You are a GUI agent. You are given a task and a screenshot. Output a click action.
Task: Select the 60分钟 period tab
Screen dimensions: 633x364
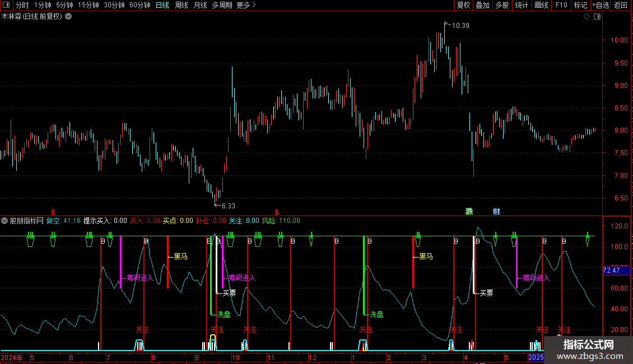click(x=139, y=5)
